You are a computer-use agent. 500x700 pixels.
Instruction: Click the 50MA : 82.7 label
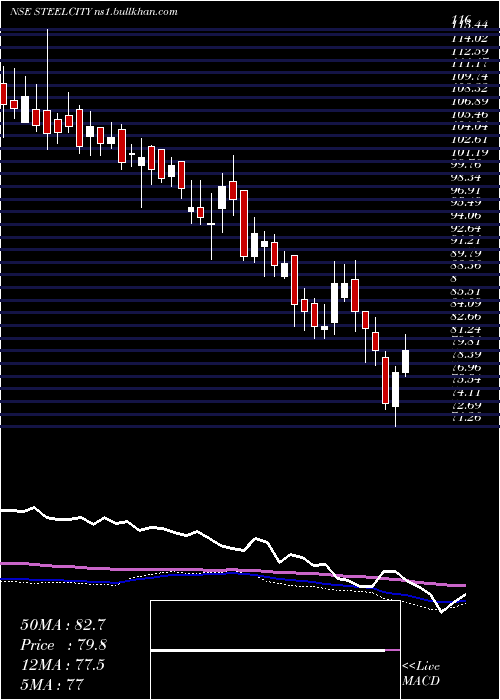tap(63, 625)
